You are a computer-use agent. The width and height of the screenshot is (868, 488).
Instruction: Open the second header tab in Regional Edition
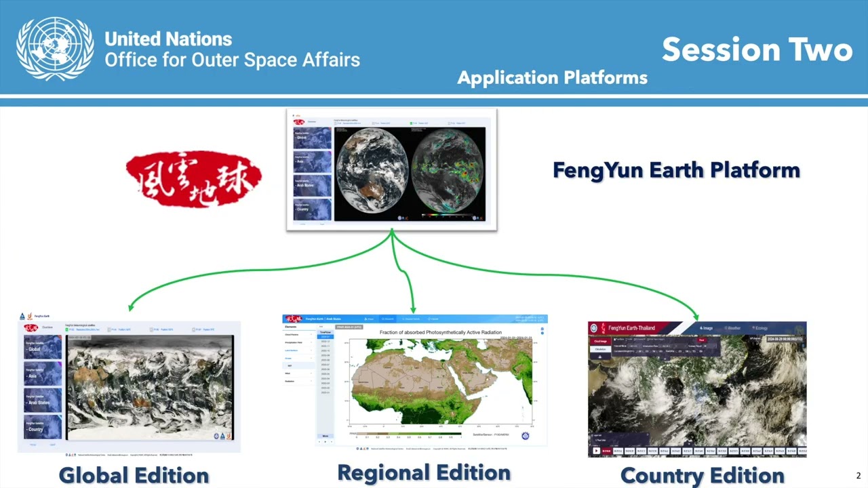point(387,319)
